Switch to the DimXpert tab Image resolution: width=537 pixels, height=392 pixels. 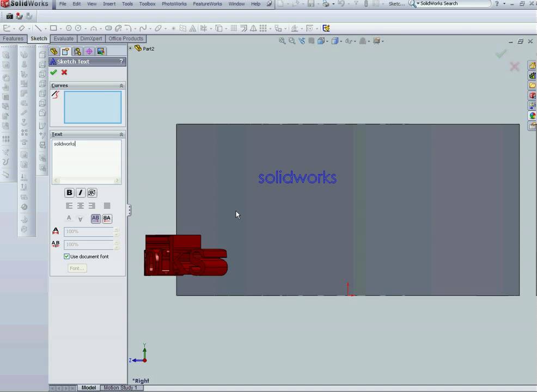[x=91, y=39]
